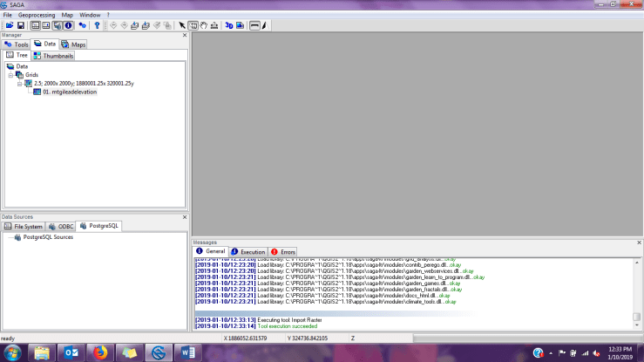Image resolution: width=644 pixels, height=362 pixels.
Task: Switch to the Thumbnails tab
Action: 54,55
